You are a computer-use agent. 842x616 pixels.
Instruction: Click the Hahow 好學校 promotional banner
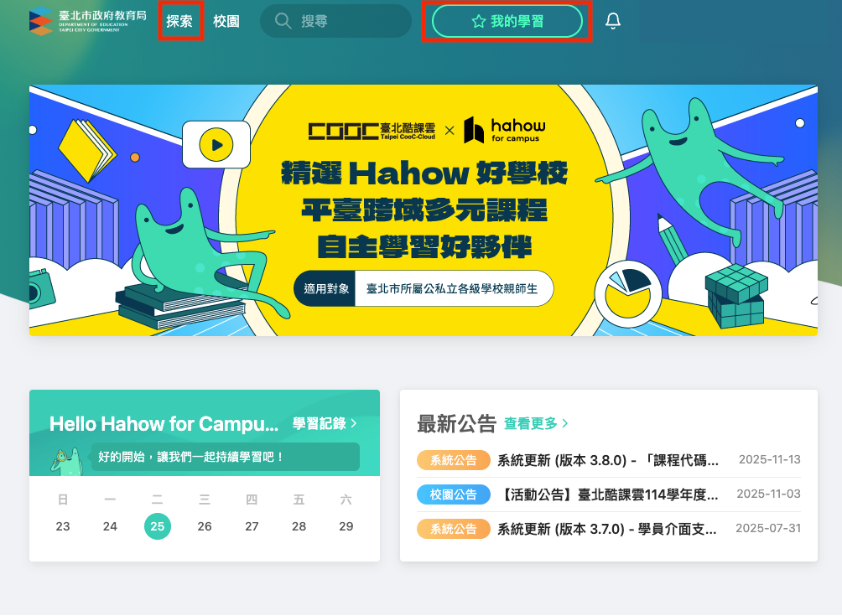coord(424,210)
